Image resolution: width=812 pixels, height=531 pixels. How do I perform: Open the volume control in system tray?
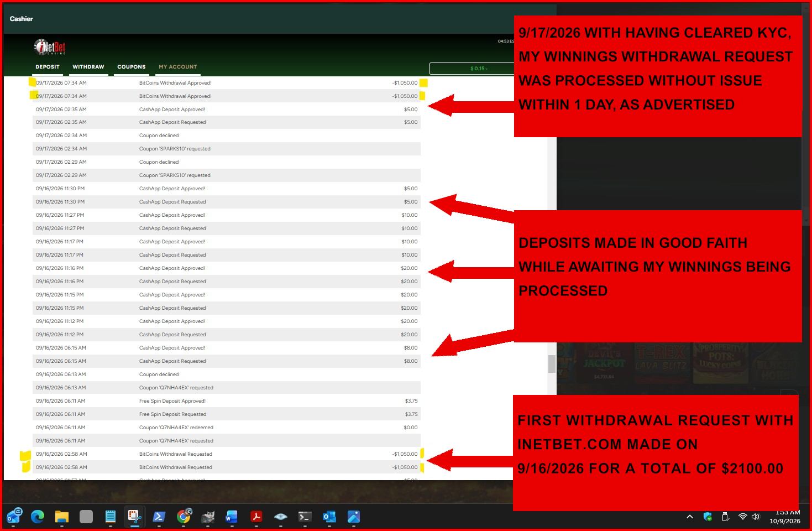pos(756,517)
